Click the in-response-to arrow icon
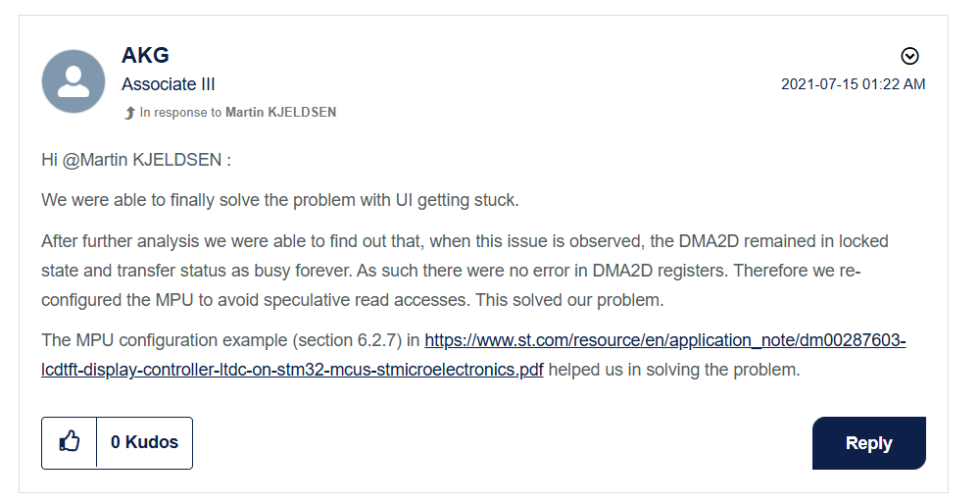 point(129,113)
